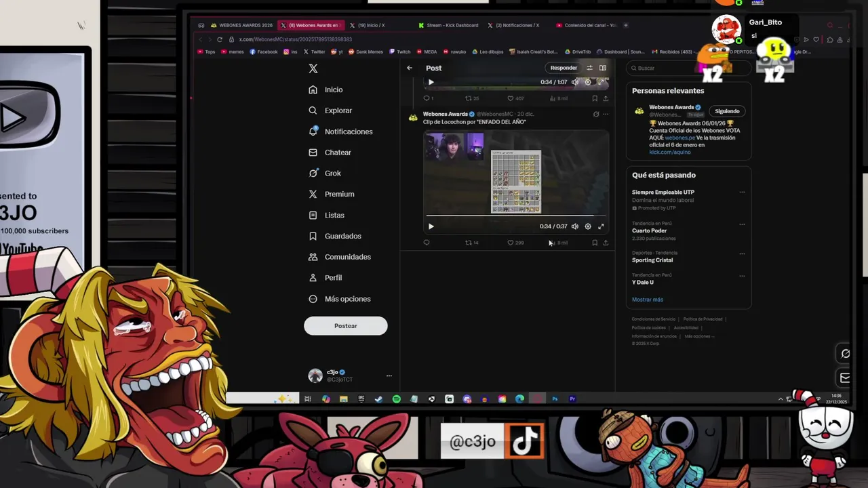Click the Postear button
Image resolution: width=868 pixels, height=488 pixels.
pos(346,326)
